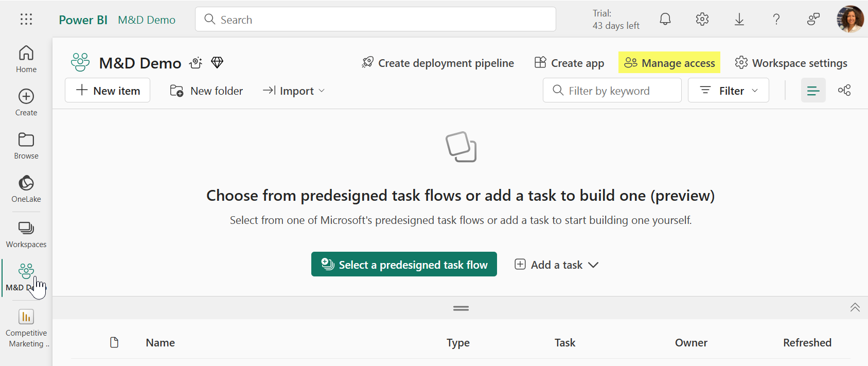Click the workspace people-settings icon beside title
Viewport: 868px width, 366px height.
[x=196, y=63]
